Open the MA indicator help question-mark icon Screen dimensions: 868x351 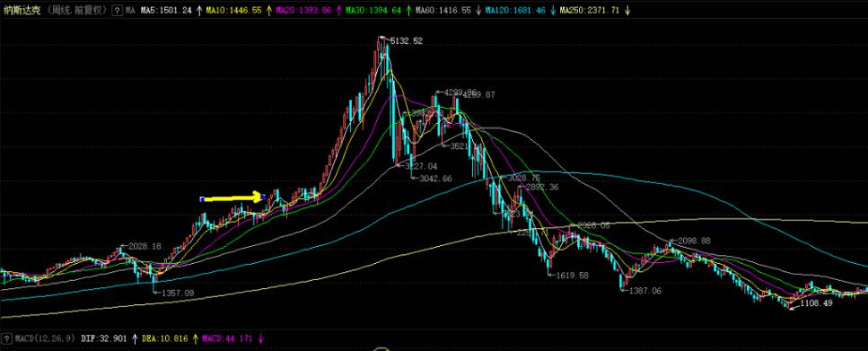click(117, 11)
